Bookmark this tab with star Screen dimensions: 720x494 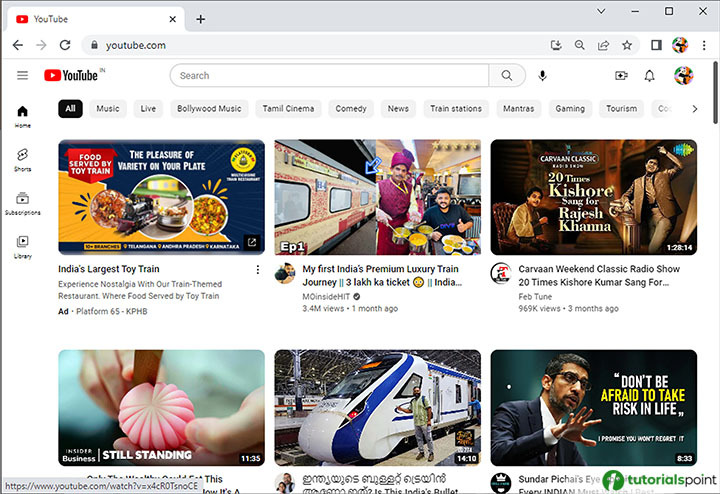point(627,45)
